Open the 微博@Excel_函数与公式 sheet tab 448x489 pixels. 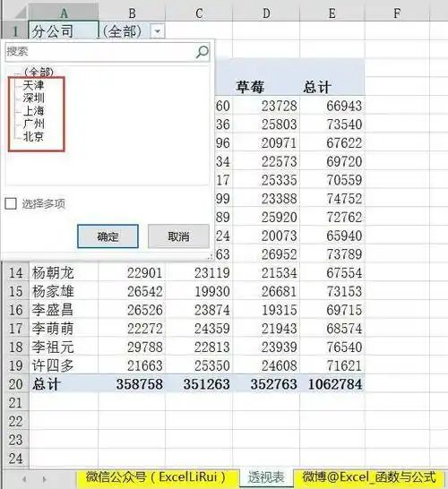369,477
